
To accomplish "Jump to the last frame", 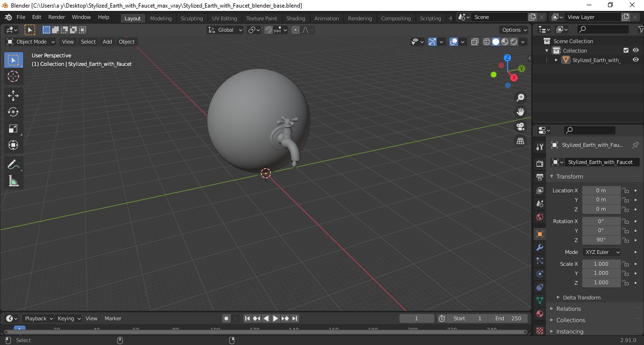I will 295,318.
